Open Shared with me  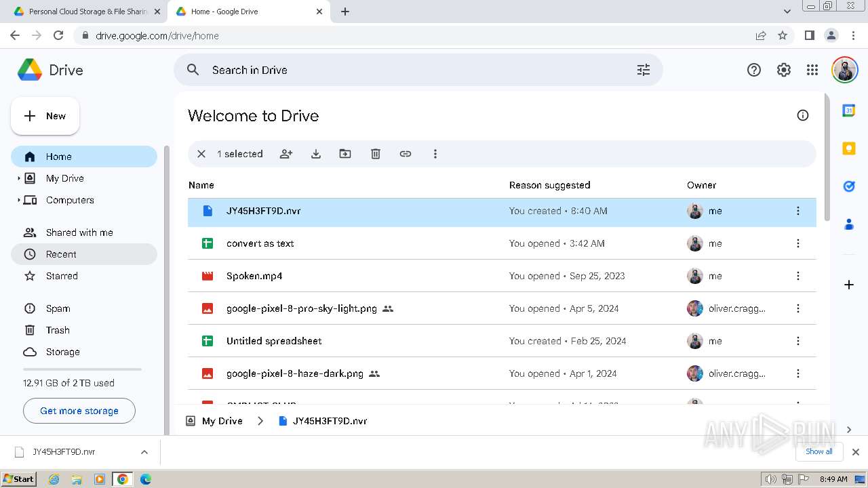[x=84, y=232]
